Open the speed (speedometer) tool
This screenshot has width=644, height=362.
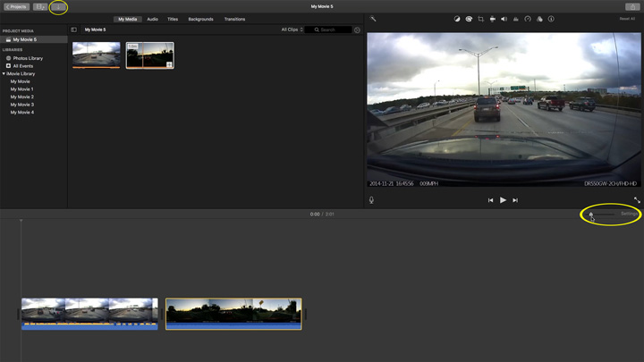pyautogui.click(x=528, y=19)
